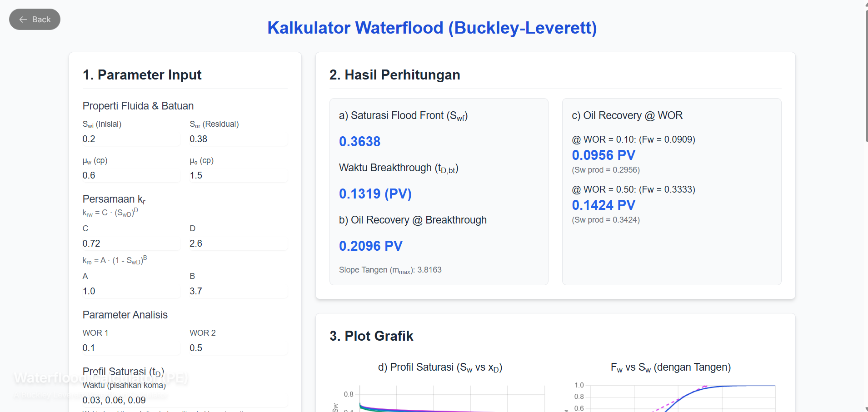Click the 'Properti Fluida & Batuan' subheading
This screenshot has width=868, height=412.
[138, 106]
